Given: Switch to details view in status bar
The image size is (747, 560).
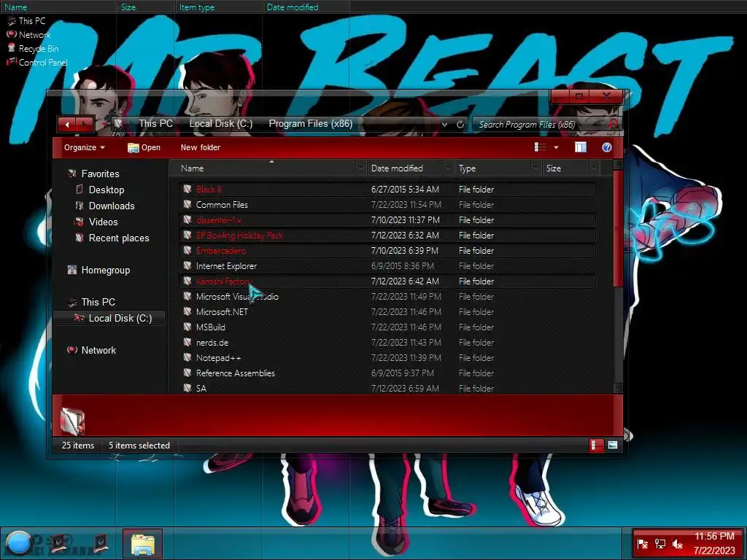Looking at the screenshot, I should click(596, 446).
